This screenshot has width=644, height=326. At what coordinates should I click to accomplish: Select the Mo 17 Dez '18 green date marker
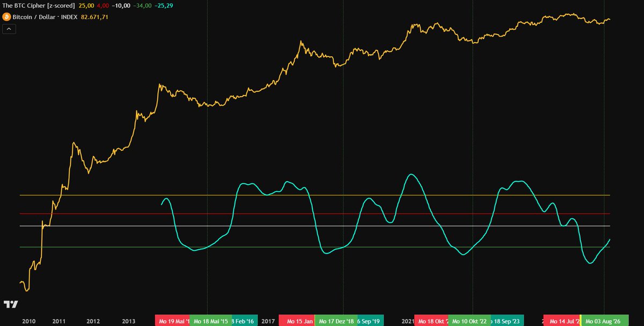tap(335, 321)
